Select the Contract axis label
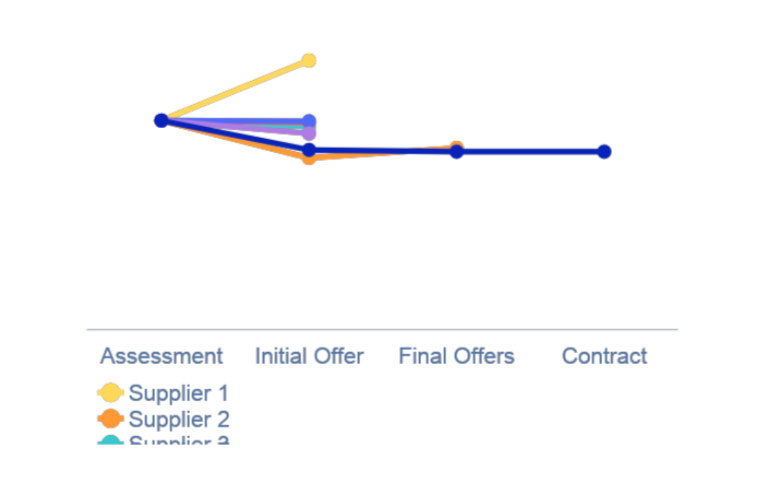The width and height of the screenshot is (760, 500). [x=604, y=356]
